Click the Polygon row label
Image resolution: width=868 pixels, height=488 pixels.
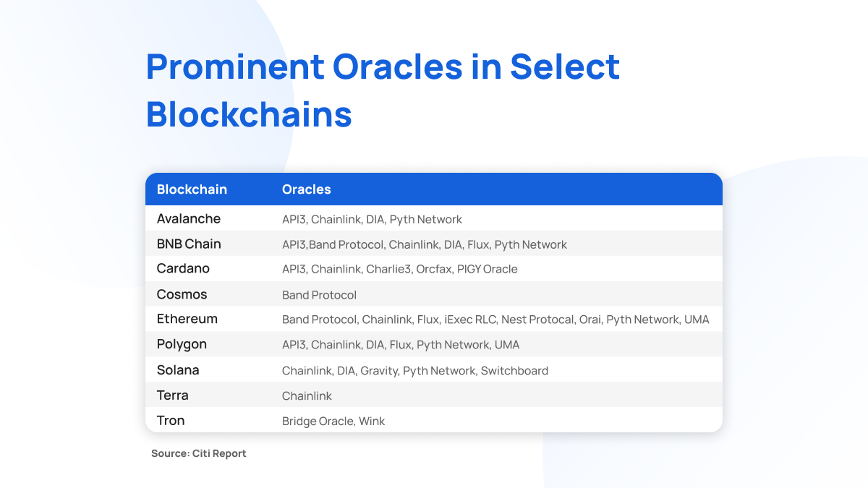point(182,344)
